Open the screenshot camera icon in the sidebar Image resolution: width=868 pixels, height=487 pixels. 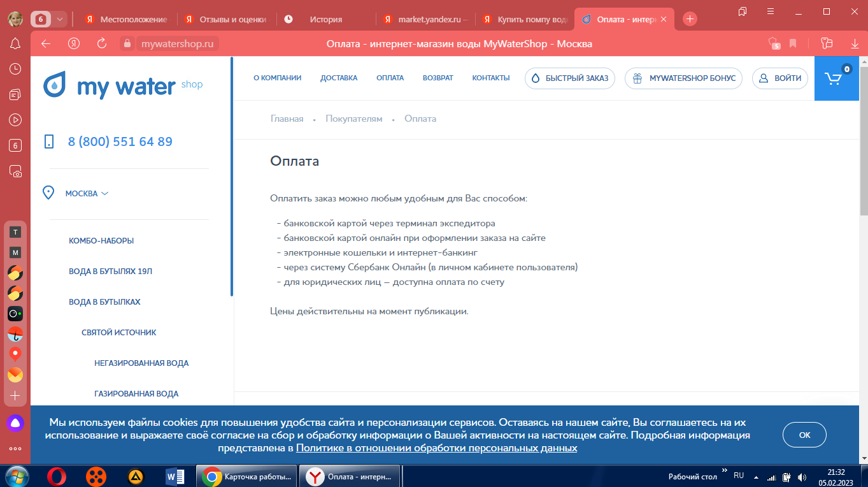click(x=15, y=171)
